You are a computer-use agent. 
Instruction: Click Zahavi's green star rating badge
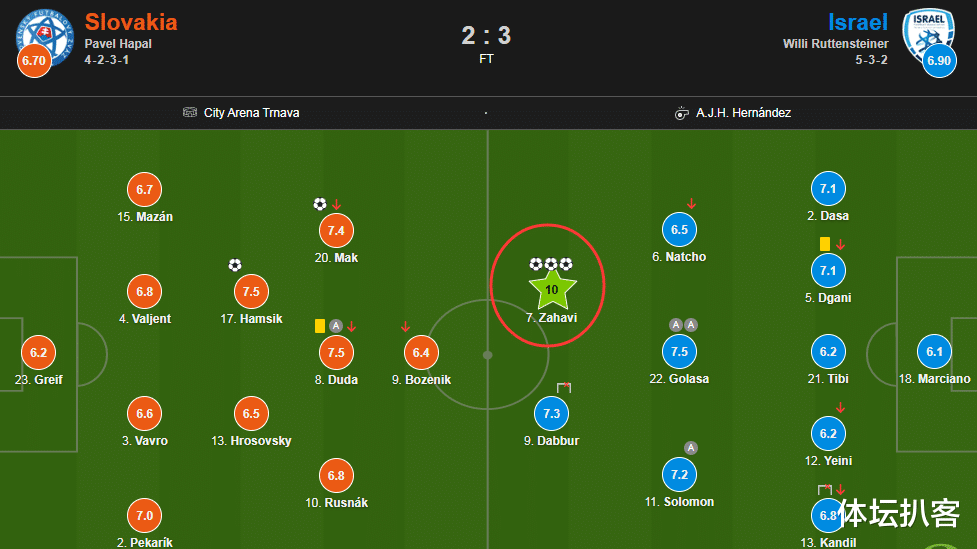[x=552, y=290]
